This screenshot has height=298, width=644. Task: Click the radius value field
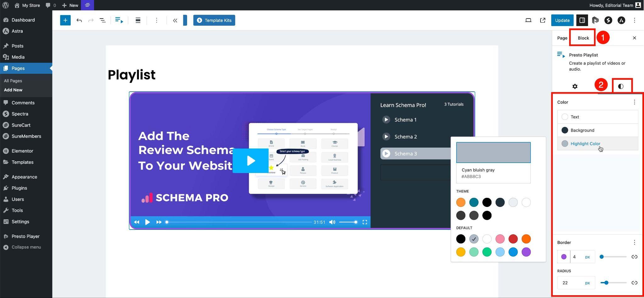[x=570, y=283]
